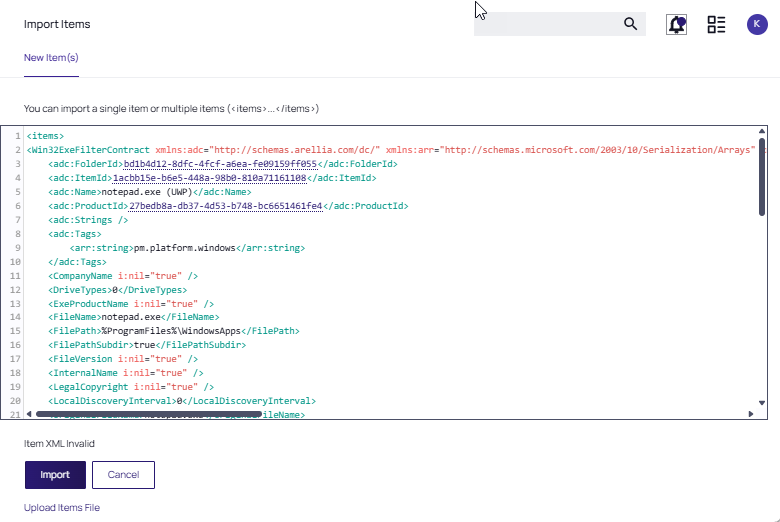The image size is (780, 522).
Task: Click the search magnifier icon
Action: tap(630, 24)
